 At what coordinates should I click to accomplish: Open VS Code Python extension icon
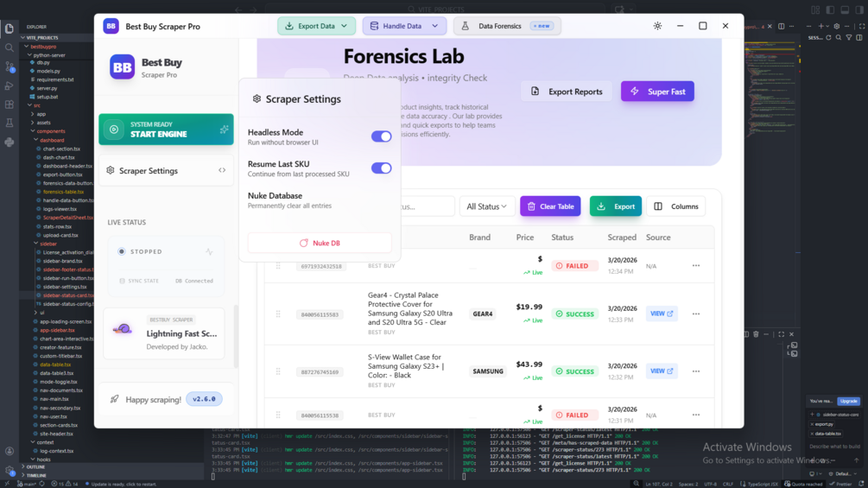tap(10, 143)
